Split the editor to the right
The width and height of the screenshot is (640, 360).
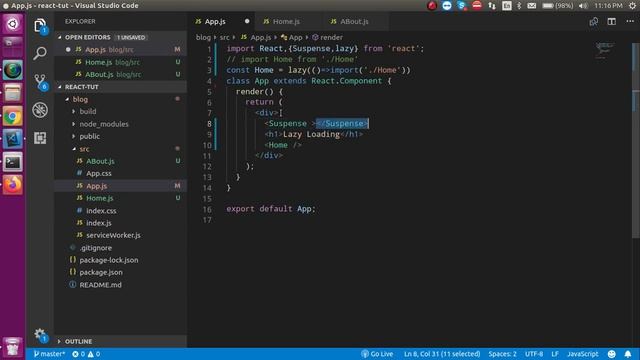point(611,22)
